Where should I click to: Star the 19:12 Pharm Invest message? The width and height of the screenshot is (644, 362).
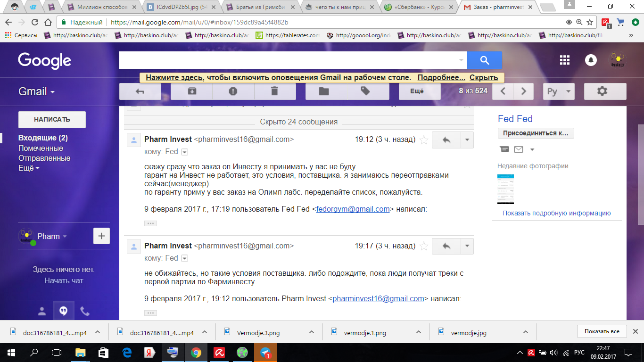coord(424,140)
